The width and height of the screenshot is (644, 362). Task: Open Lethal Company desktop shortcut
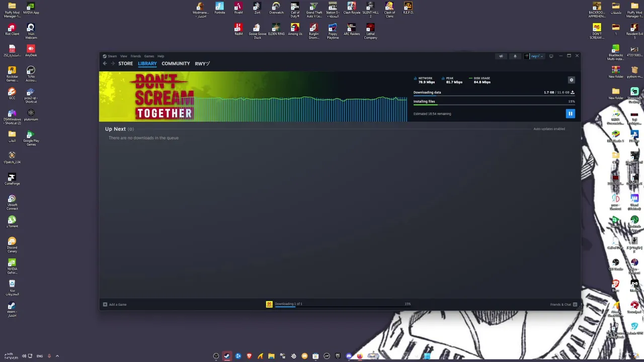[x=370, y=31]
